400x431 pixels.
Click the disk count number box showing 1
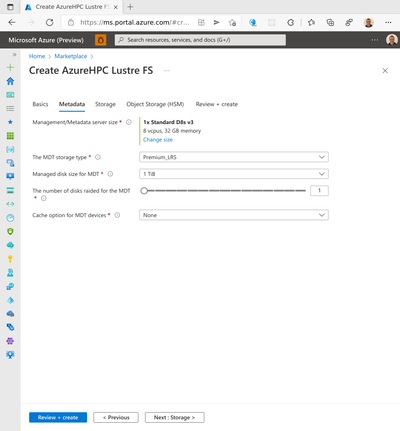319,191
